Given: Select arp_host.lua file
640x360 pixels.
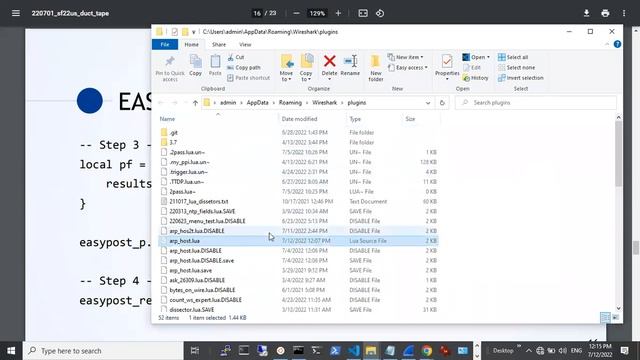Looking at the screenshot, I should (298, 241).
